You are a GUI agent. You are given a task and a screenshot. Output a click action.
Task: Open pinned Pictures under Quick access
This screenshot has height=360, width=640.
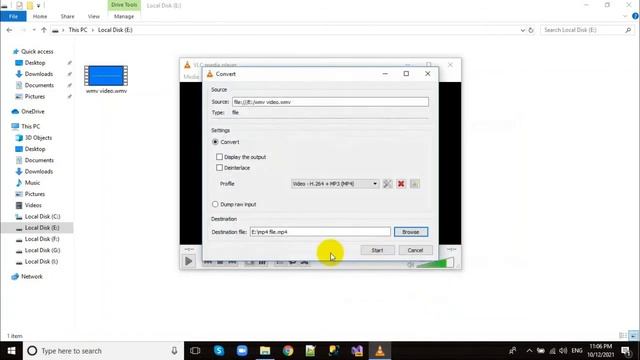pos(35,96)
